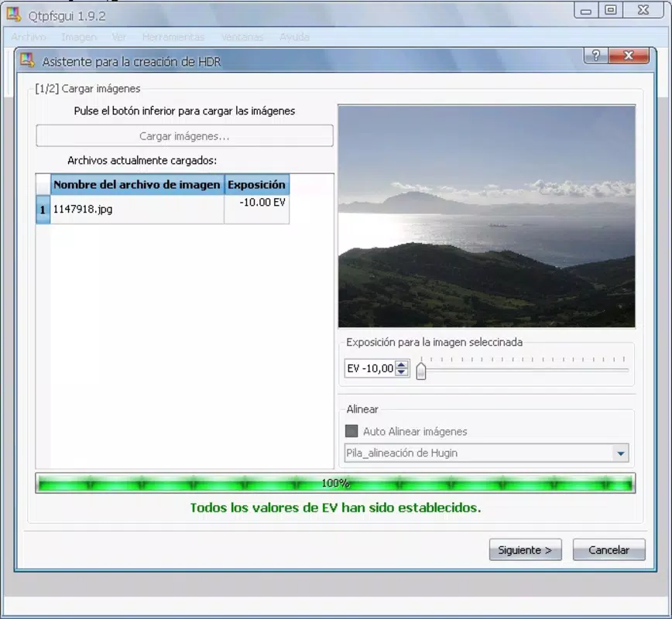Open the Ayuda menu
672x619 pixels.
[x=294, y=37]
